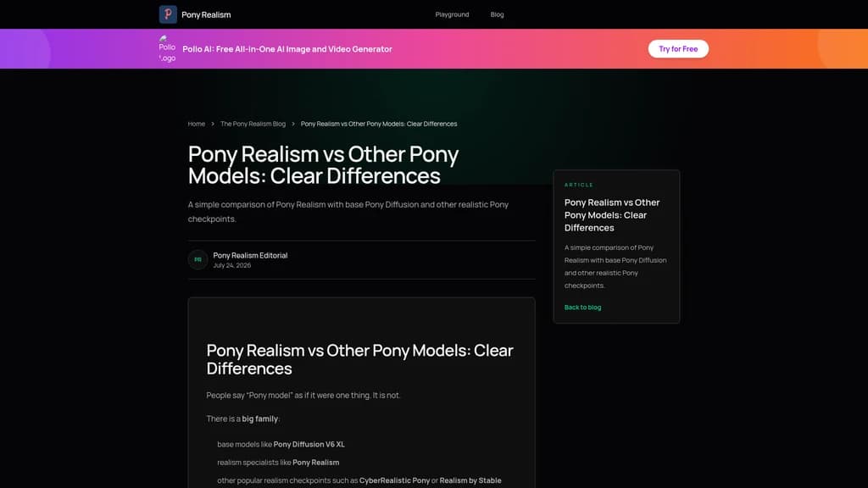Click the sidebar card description text
Image resolution: width=868 pixels, height=488 pixels.
[x=615, y=266]
